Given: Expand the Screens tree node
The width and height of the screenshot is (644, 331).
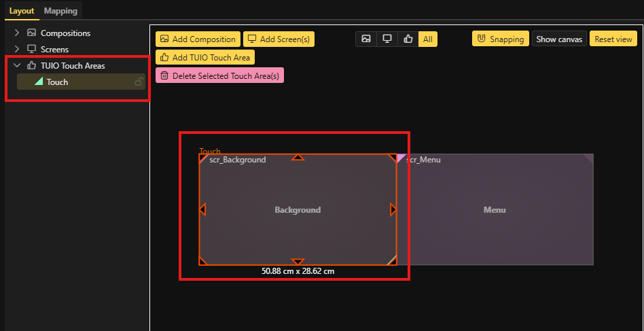Looking at the screenshot, I should (16, 50).
